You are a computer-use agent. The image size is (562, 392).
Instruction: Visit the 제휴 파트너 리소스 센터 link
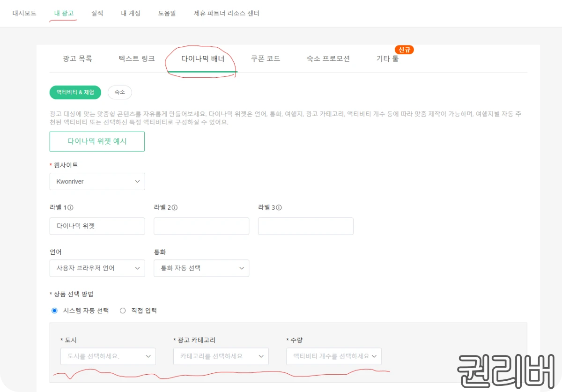tap(226, 13)
